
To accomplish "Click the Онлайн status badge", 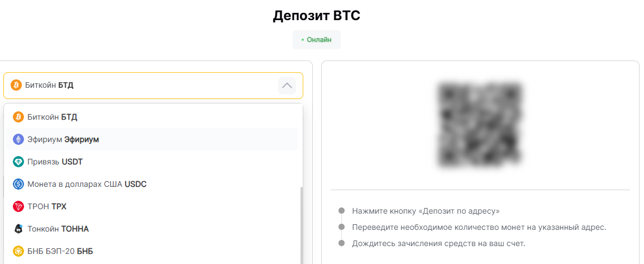I will pyautogui.click(x=317, y=40).
